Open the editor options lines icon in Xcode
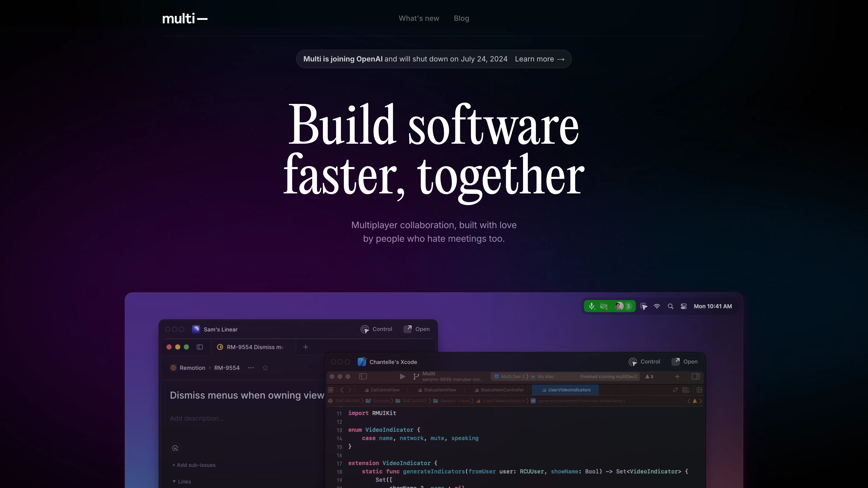Image resolution: width=868 pixels, height=488 pixels. coord(685,390)
